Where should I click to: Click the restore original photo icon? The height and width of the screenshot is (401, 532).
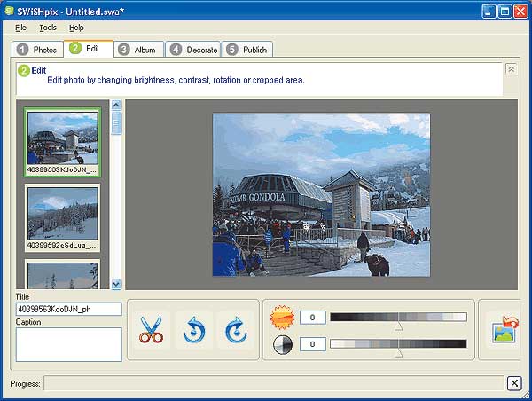pos(505,331)
